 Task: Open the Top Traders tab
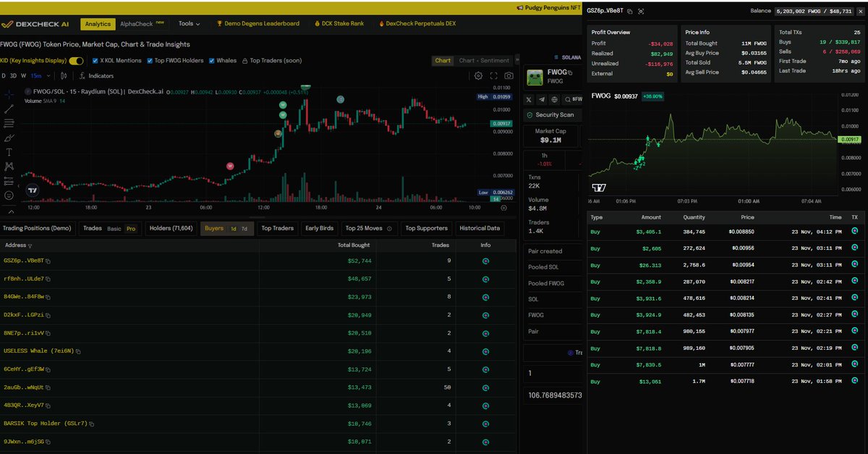(277, 229)
